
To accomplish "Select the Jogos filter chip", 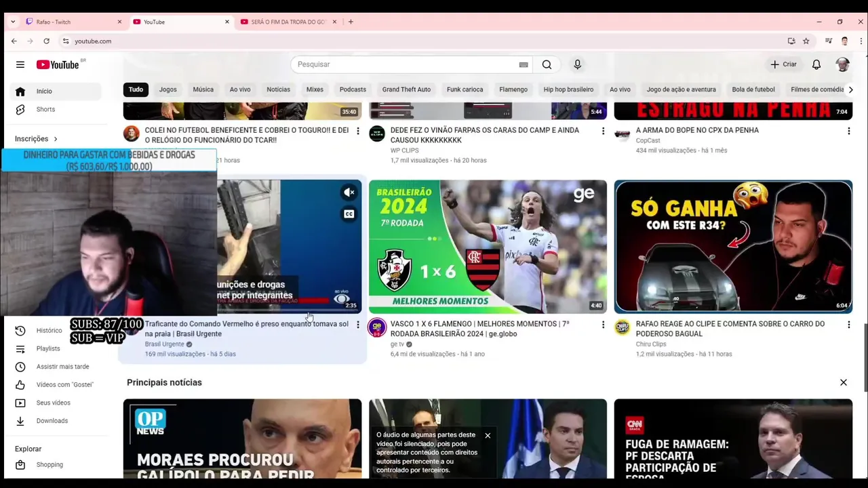I will (167, 89).
